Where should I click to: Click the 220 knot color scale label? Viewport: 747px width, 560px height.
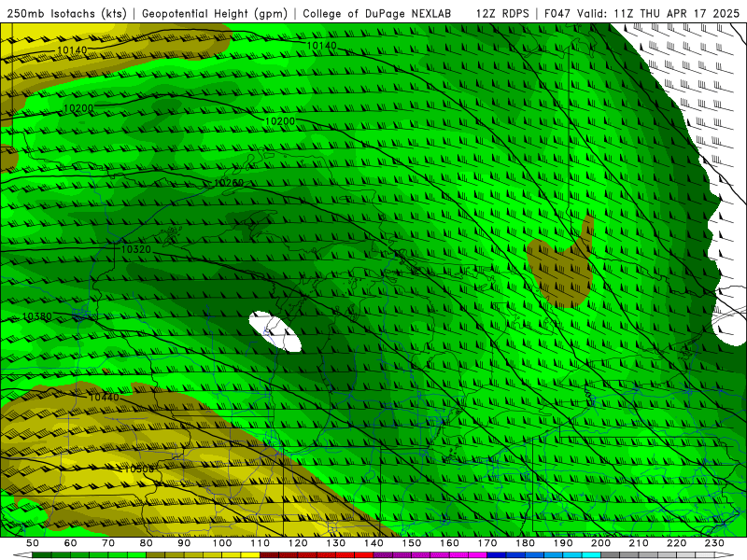pyautogui.click(x=677, y=543)
